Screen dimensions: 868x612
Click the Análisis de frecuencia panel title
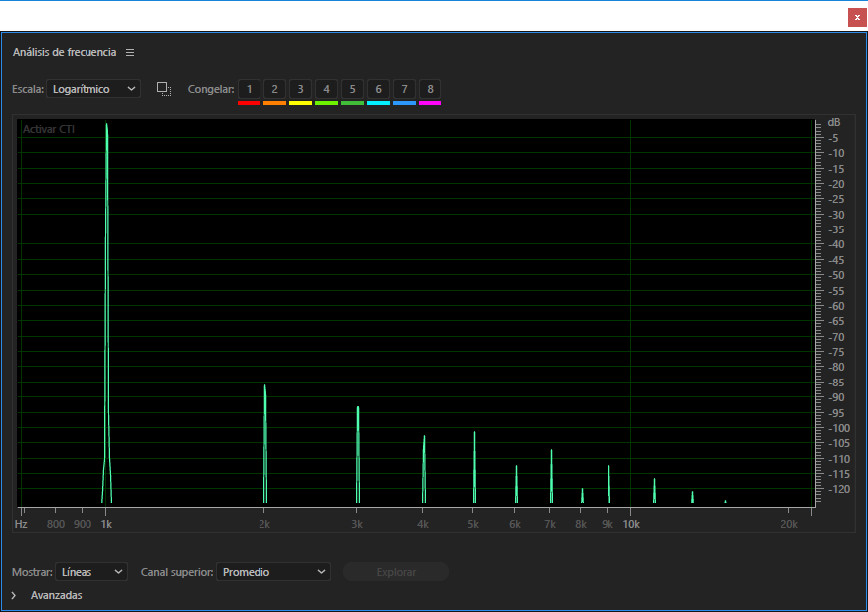(65, 52)
